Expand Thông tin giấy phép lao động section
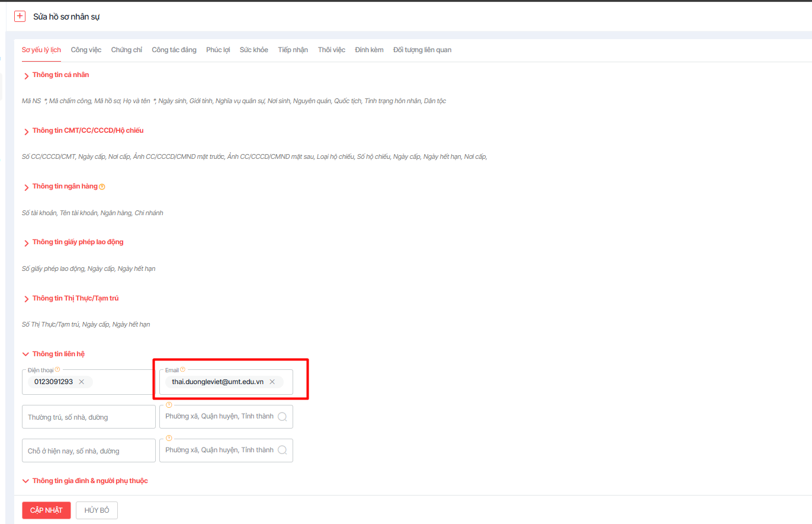The width and height of the screenshot is (812, 524). (26, 242)
